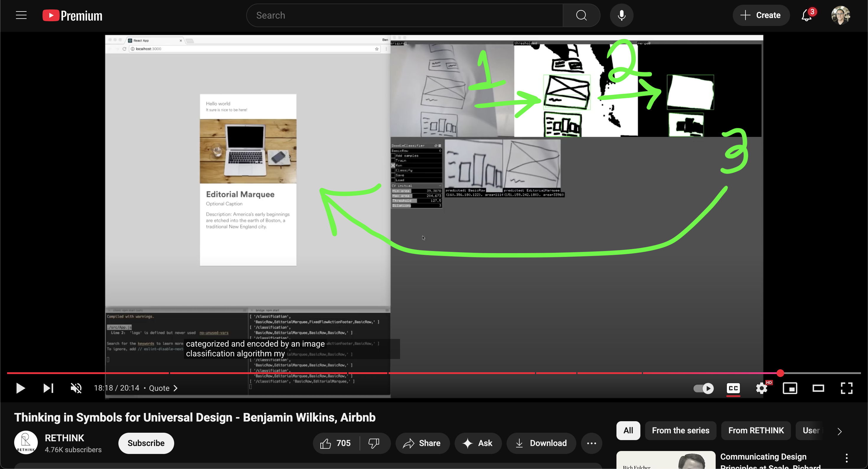Click the video progress bar scrubber

pos(780,373)
